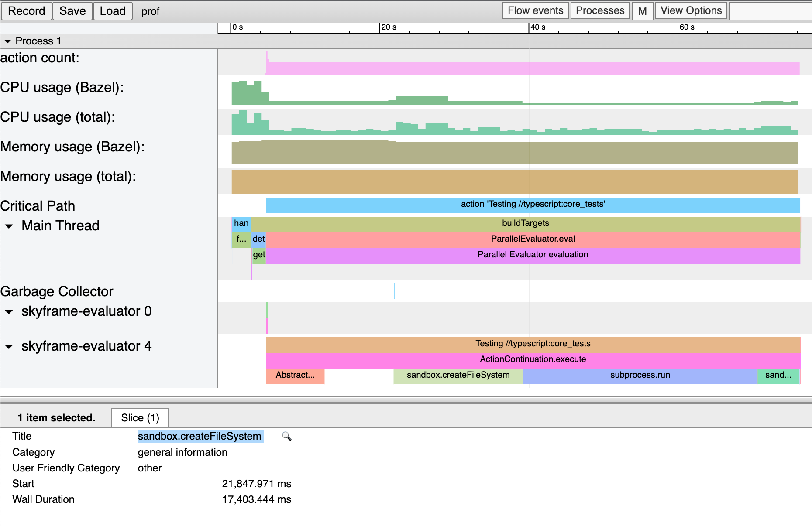Collapse skyframe-evaluator 4
The height and width of the screenshot is (526, 812).
[9, 347]
